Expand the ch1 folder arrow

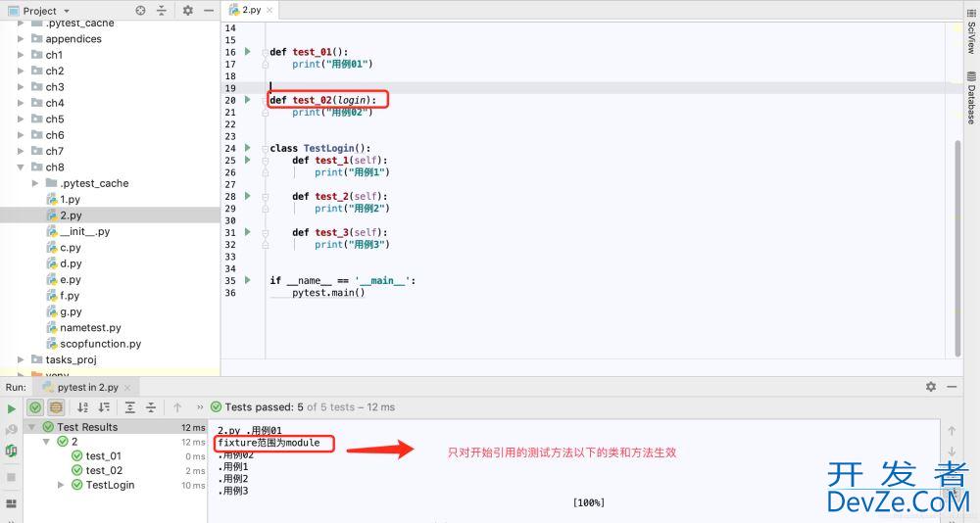21,55
